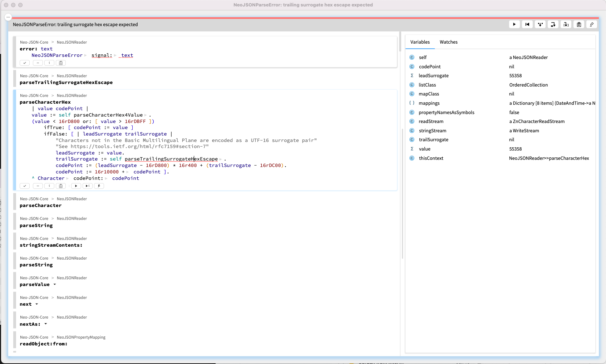Expand the next stack frame dropdown arrow
This screenshot has height=364, width=606.
click(36, 304)
